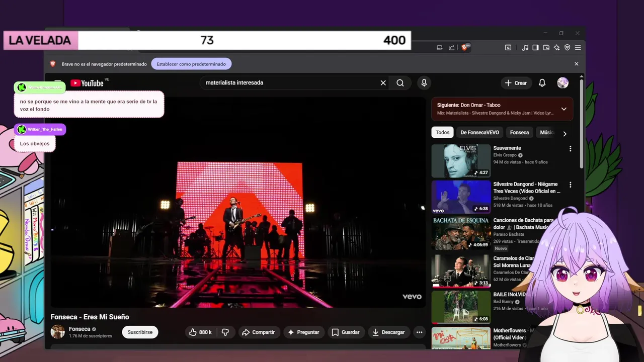Click the Fonseca - Eres Mi Sueño title
The height and width of the screenshot is (362, 644).
point(90,317)
